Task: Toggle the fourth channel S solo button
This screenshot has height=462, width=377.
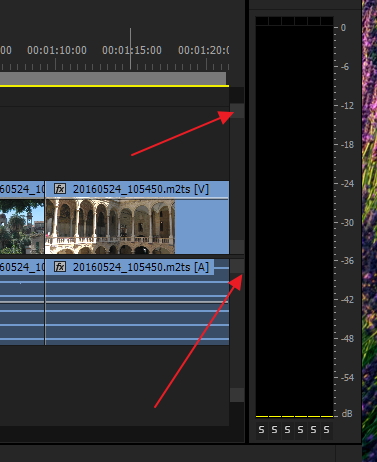Action: tap(300, 430)
